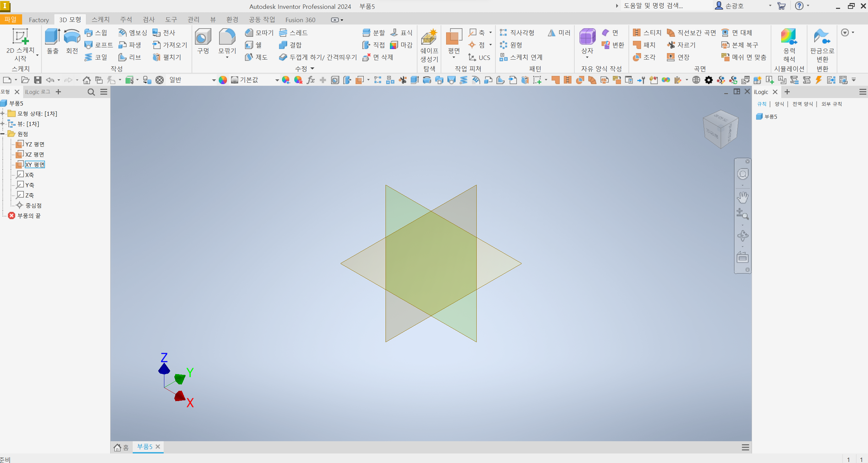Click the search icon in the model browser

91,92
